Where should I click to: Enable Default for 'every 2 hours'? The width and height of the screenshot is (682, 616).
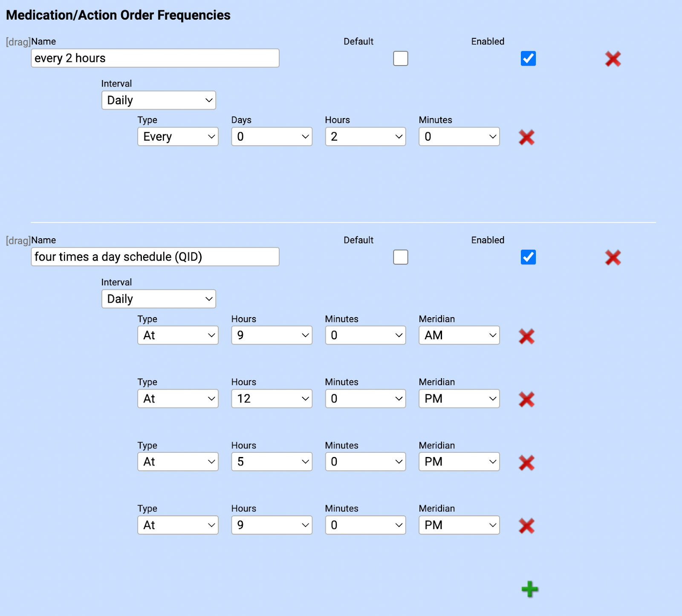[x=400, y=58]
